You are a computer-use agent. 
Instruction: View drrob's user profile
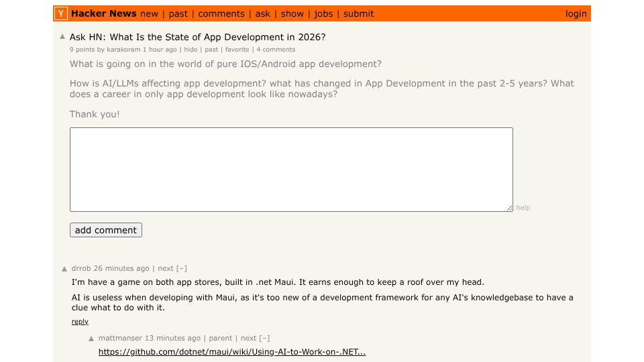[81, 268]
